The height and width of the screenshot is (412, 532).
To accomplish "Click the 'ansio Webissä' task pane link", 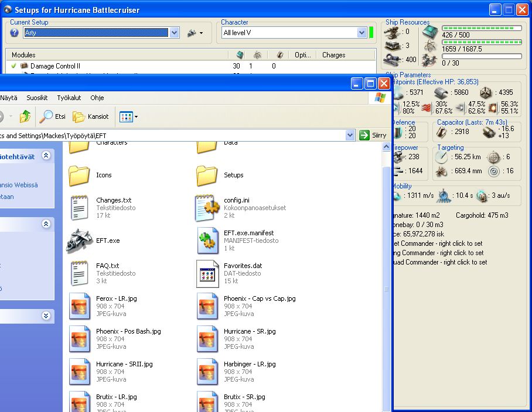I will 19,185.
